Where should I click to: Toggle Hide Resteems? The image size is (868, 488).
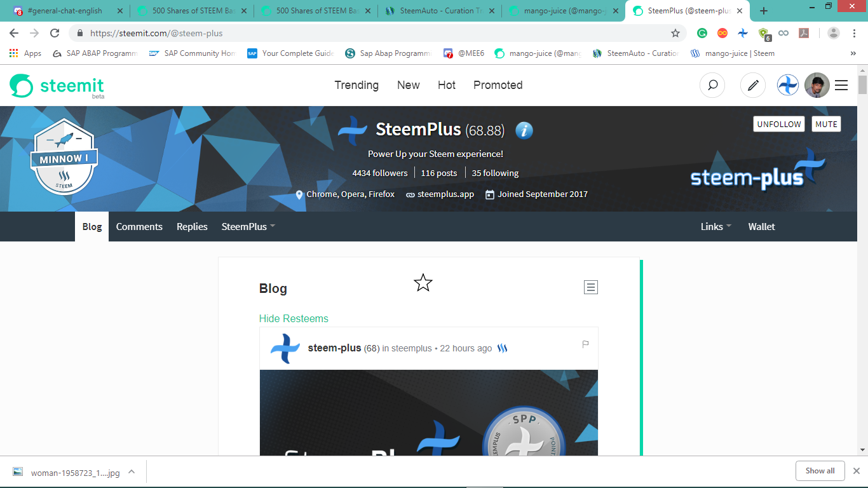pyautogui.click(x=294, y=318)
